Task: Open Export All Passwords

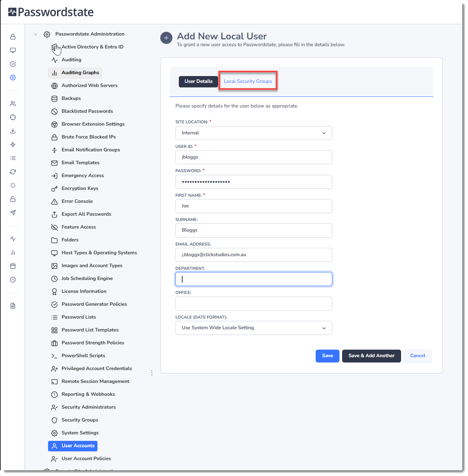Action: click(x=86, y=214)
